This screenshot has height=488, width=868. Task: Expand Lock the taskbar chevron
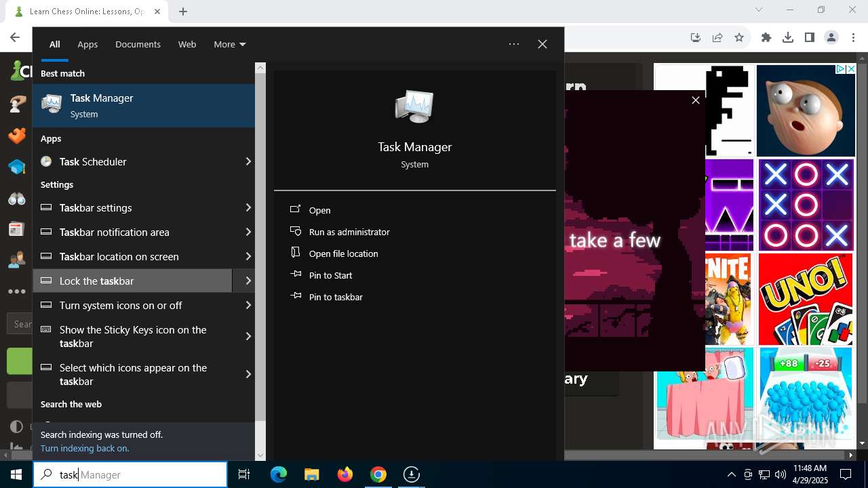click(x=248, y=281)
